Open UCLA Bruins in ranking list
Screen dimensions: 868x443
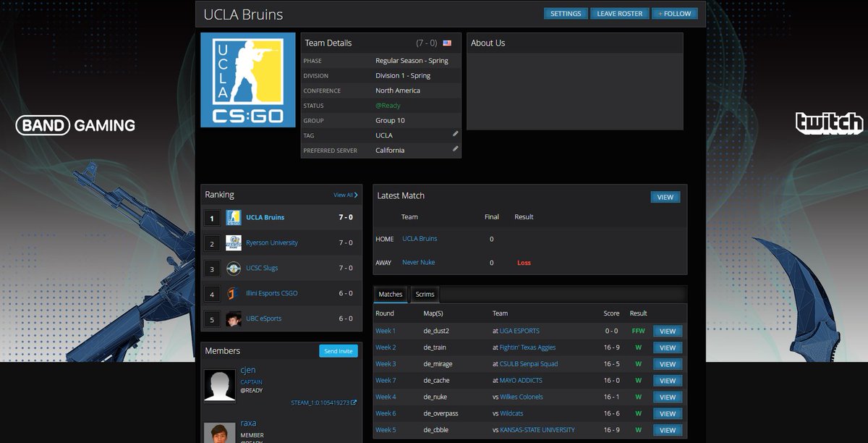(265, 217)
